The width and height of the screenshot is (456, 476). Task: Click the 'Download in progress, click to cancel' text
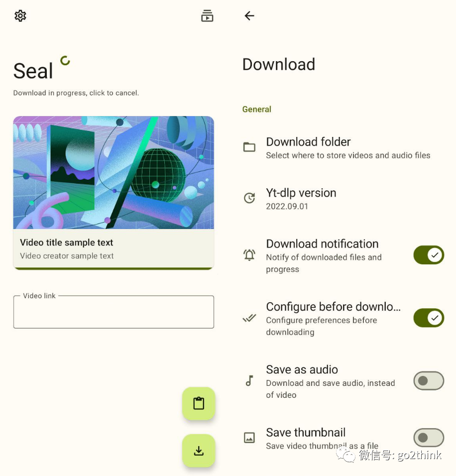pyautogui.click(x=76, y=93)
